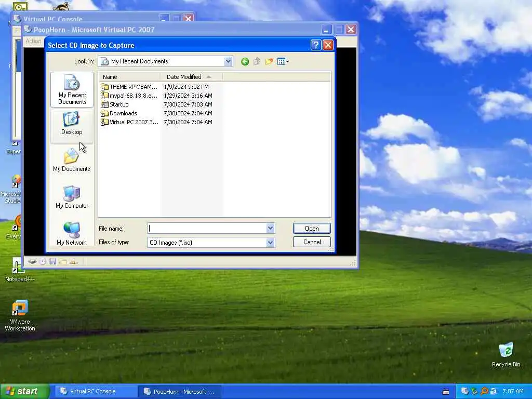Click the Microsoft Studio desktop shortcut
The width and height of the screenshot is (532, 399).
(x=12, y=190)
